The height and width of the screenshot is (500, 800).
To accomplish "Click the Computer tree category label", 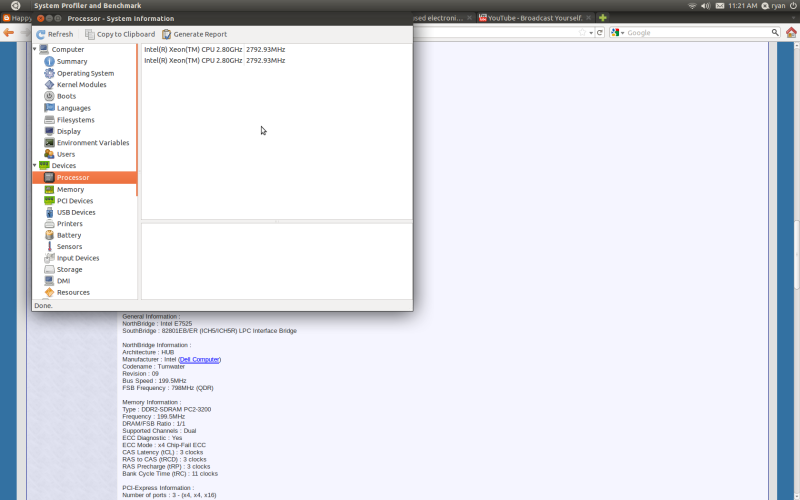I will (x=68, y=49).
